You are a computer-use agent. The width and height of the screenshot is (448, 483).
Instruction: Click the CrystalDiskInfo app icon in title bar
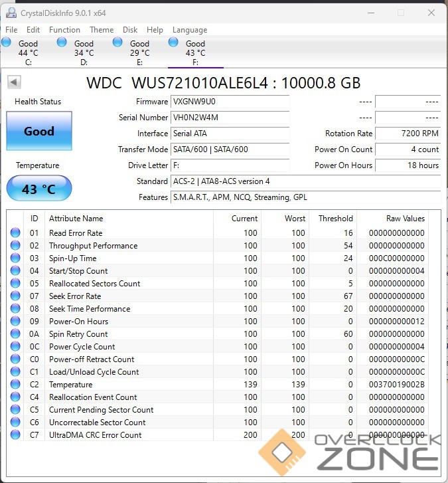pos(11,13)
